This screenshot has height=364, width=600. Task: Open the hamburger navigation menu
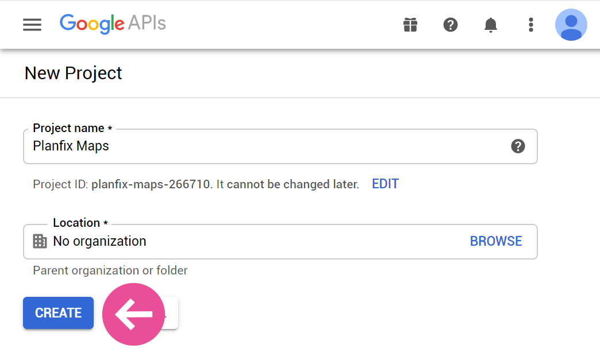coord(32,25)
